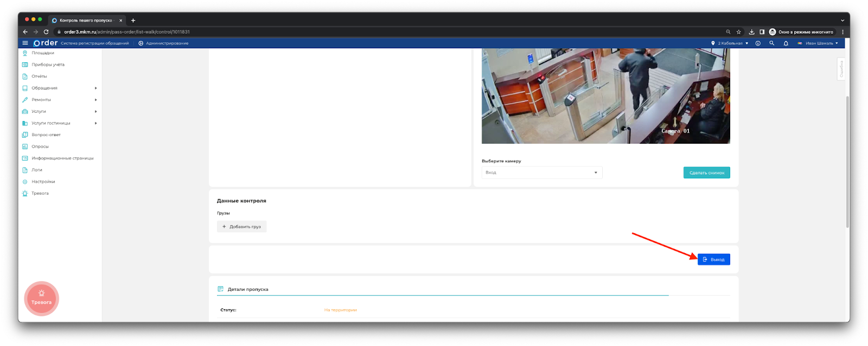Open search via the magnifier icon in the blue header
The image size is (868, 346).
[771, 43]
